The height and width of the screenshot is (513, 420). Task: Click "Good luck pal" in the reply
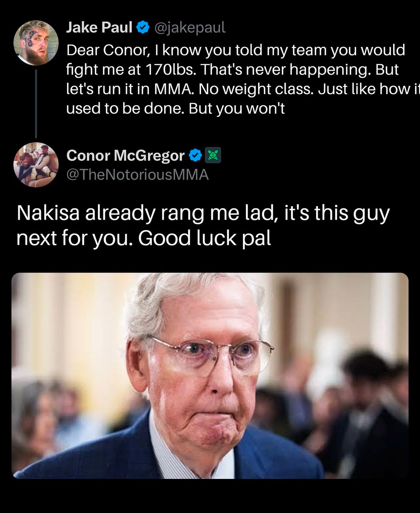pos(204,238)
